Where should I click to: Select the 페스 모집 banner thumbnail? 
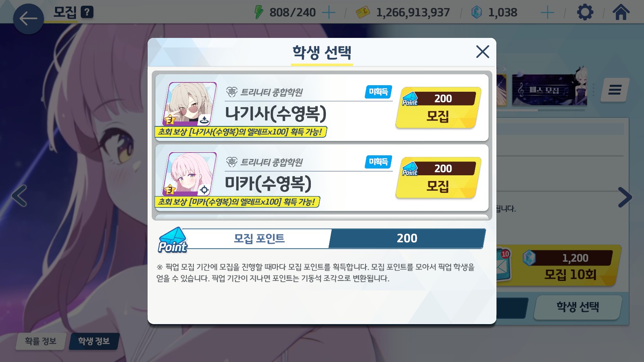click(549, 90)
